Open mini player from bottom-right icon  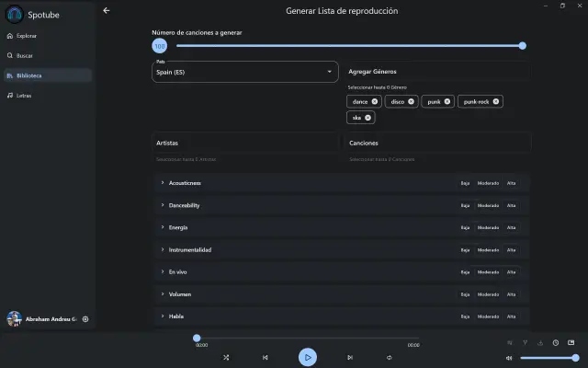tap(571, 343)
